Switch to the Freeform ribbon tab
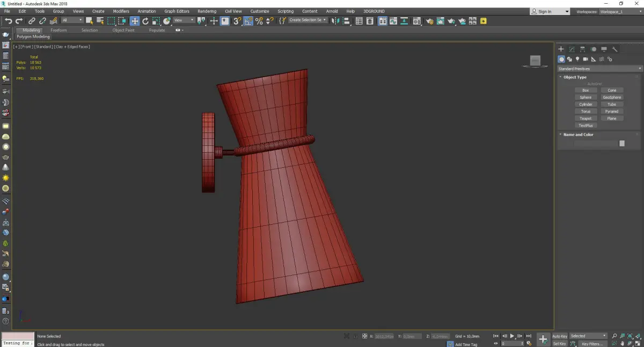Image resolution: width=644 pixels, height=347 pixels. click(x=58, y=31)
